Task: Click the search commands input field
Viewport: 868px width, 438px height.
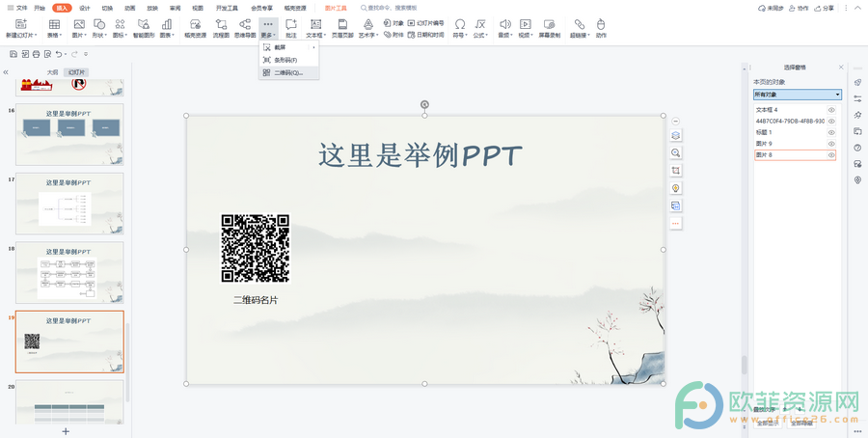Action: [x=392, y=9]
